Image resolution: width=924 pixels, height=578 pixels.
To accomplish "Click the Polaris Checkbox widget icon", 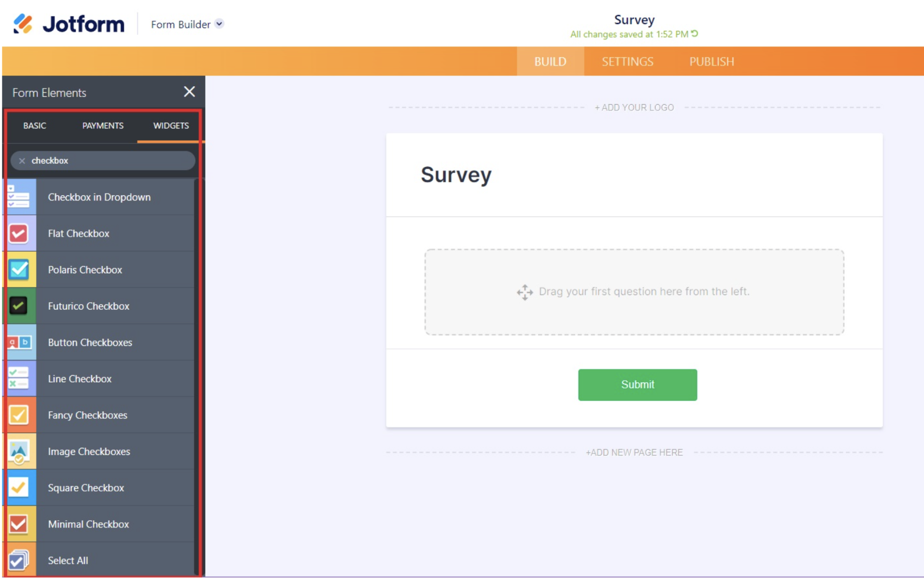I will tap(19, 270).
